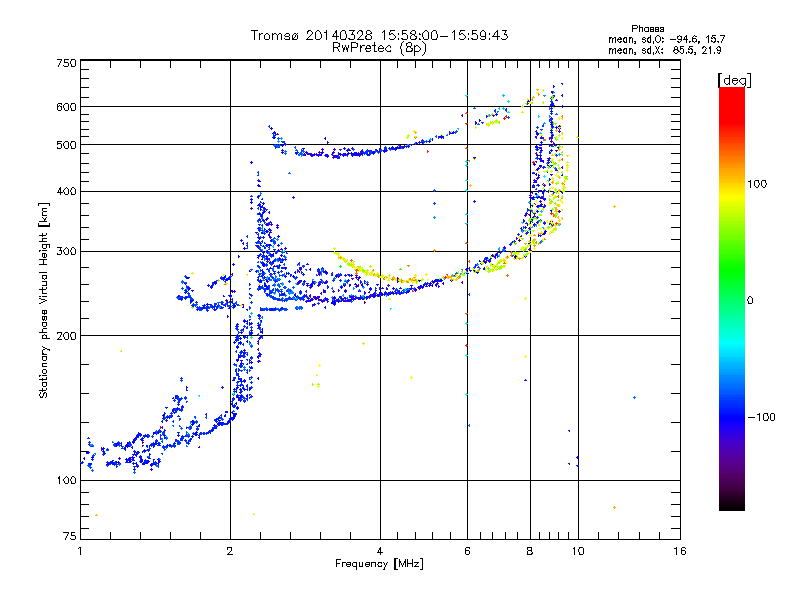Click the '0' colorbar tick label
Image resolution: width=800 pixels, height=600 pixels.
[x=750, y=301]
